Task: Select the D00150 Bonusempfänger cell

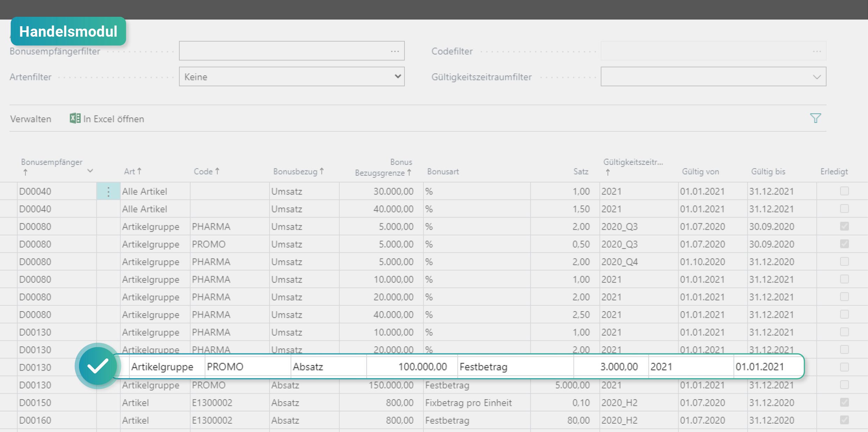Action: (x=57, y=403)
